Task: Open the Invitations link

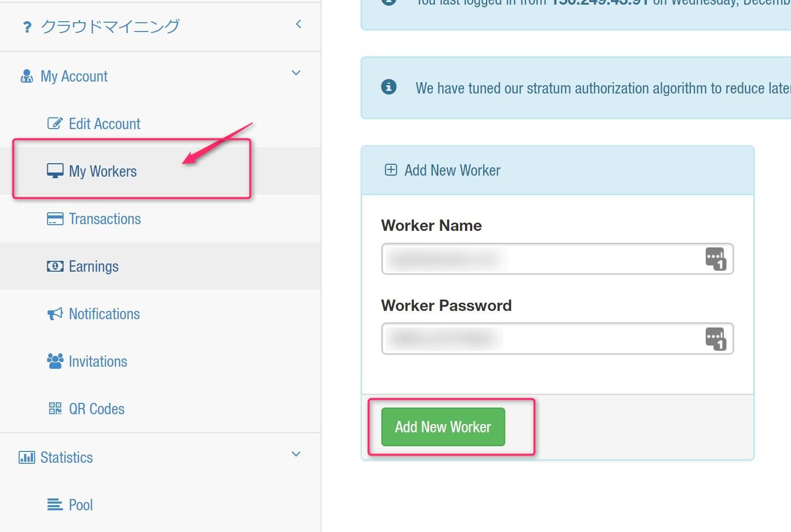Action: [98, 361]
